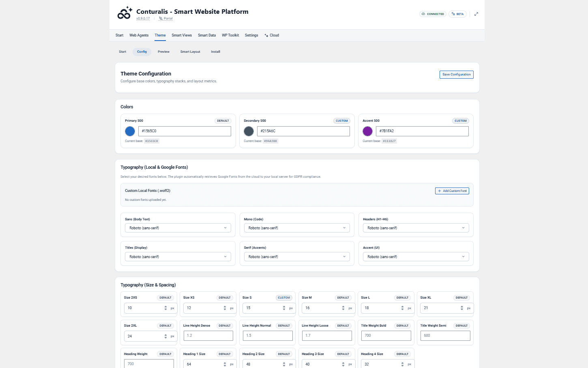
Task: Click the expand fullscreen arrows icon
Action: coord(476,14)
